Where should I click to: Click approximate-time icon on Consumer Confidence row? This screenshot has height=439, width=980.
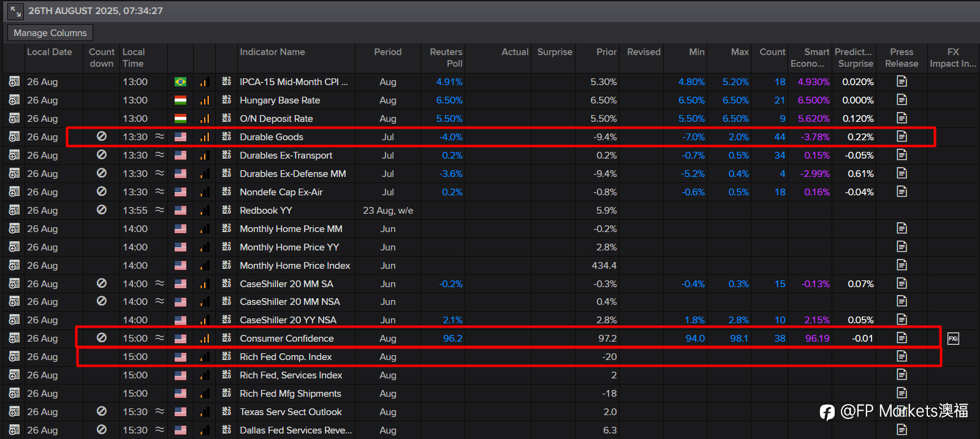click(x=159, y=338)
